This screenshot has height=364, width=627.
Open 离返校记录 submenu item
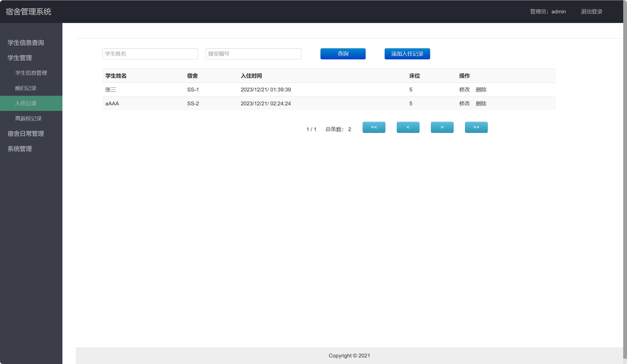pos(28,118)
